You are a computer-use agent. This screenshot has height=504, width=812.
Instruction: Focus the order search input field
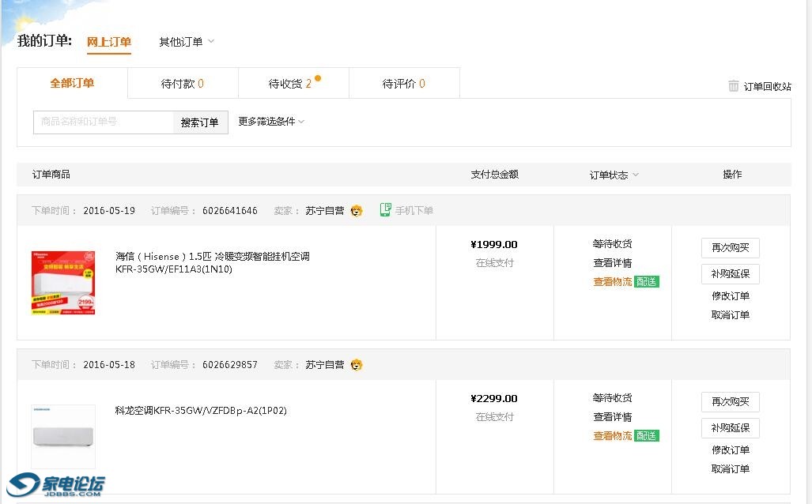click(104, 122)
